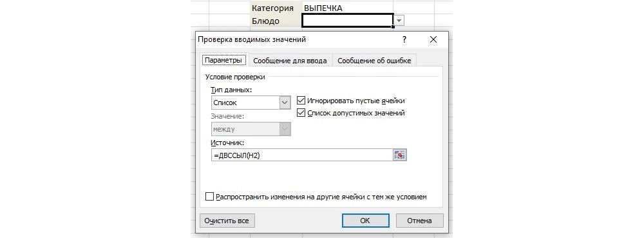Switch to Сообщение для ввода tab
The image size is (644, 238).
tap(290, 61)
